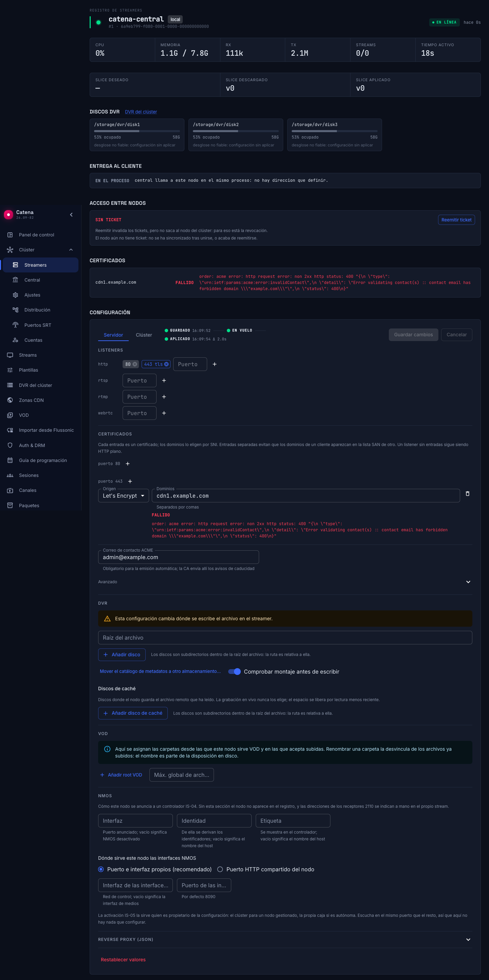489x980 pixels.
Task: Click the Sesiones people icon
Action: point(10,475)
